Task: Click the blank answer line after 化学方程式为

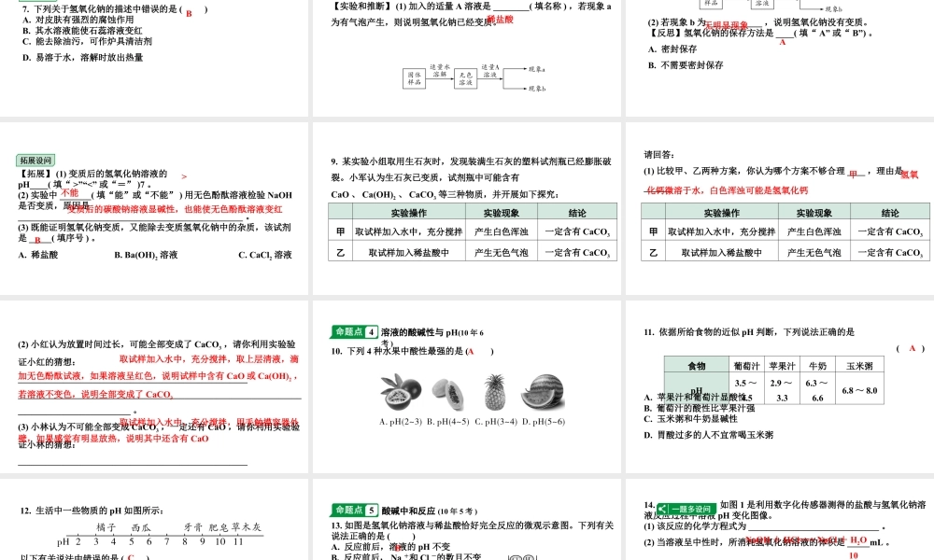Action: [813, 528]
